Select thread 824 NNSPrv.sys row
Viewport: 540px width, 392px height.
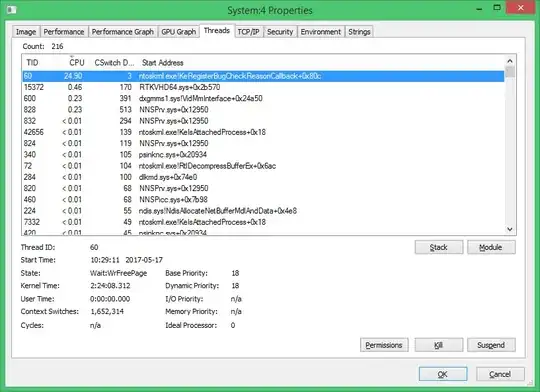point(263,143)
